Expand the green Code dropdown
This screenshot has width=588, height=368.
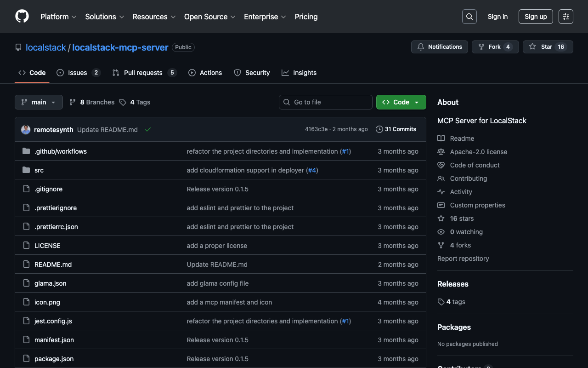coord(401,102)
